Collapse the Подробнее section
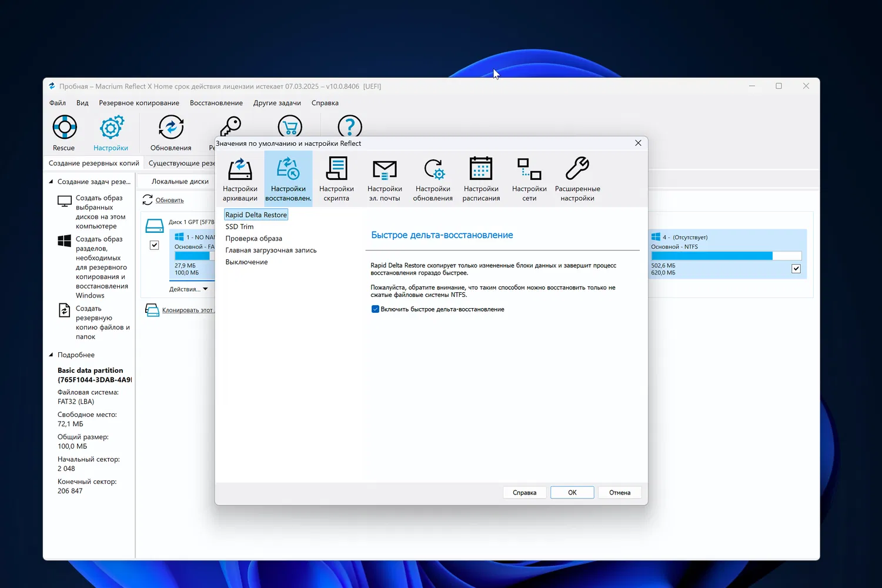The width and height of the screenshot is (882, 588). tap(51, 355)
